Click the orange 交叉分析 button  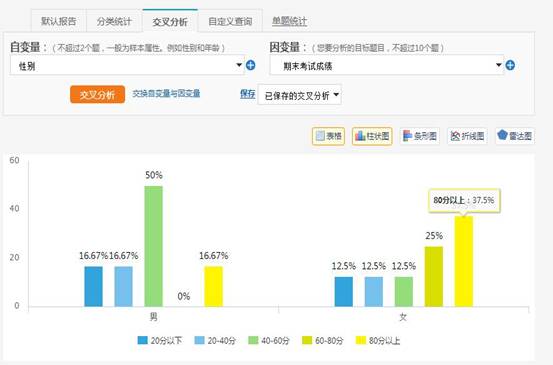pos(97,95)
